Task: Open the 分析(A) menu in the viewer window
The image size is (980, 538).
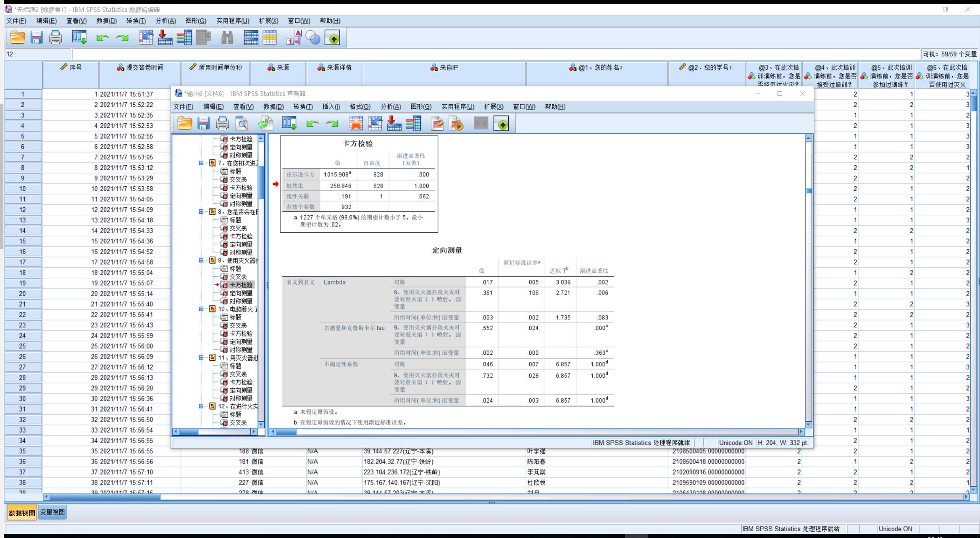Action: coord(390,107)
